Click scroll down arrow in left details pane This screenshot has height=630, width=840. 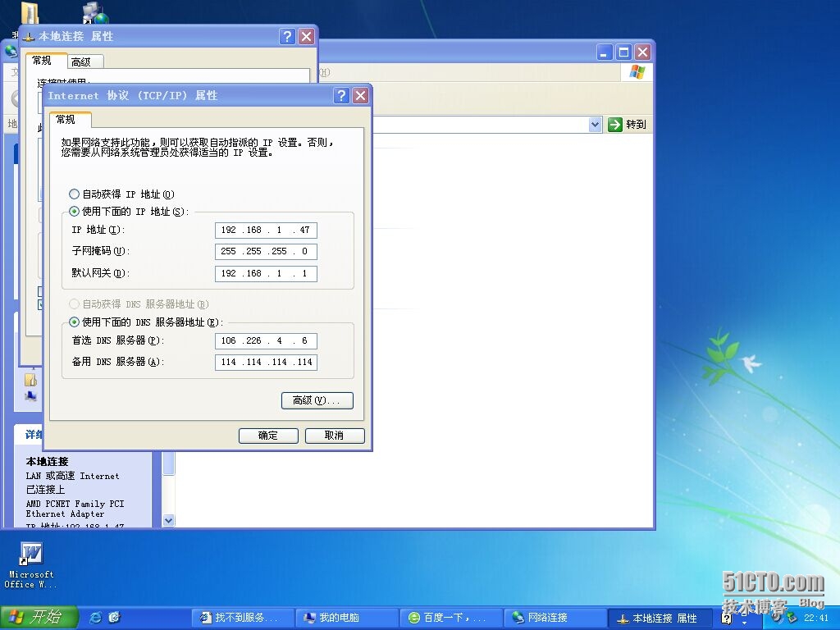(169, 520)
